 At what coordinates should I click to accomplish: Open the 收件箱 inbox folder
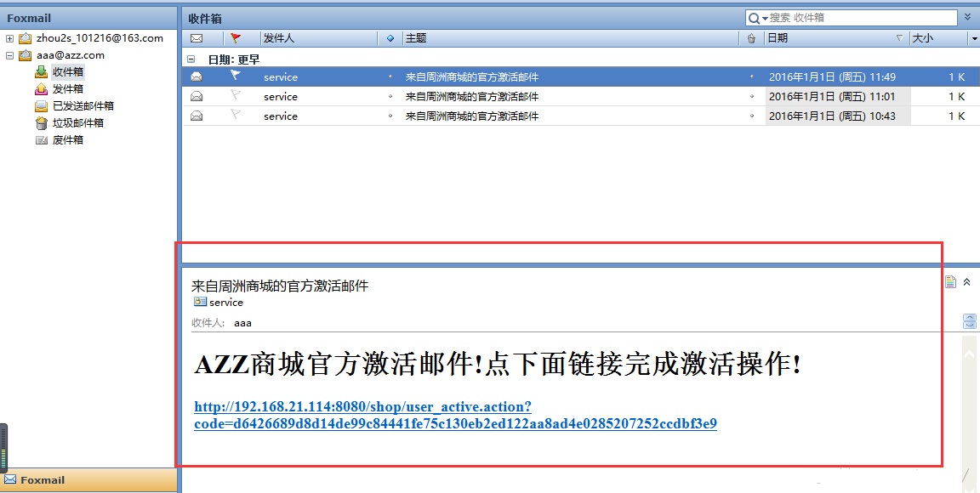68,72
